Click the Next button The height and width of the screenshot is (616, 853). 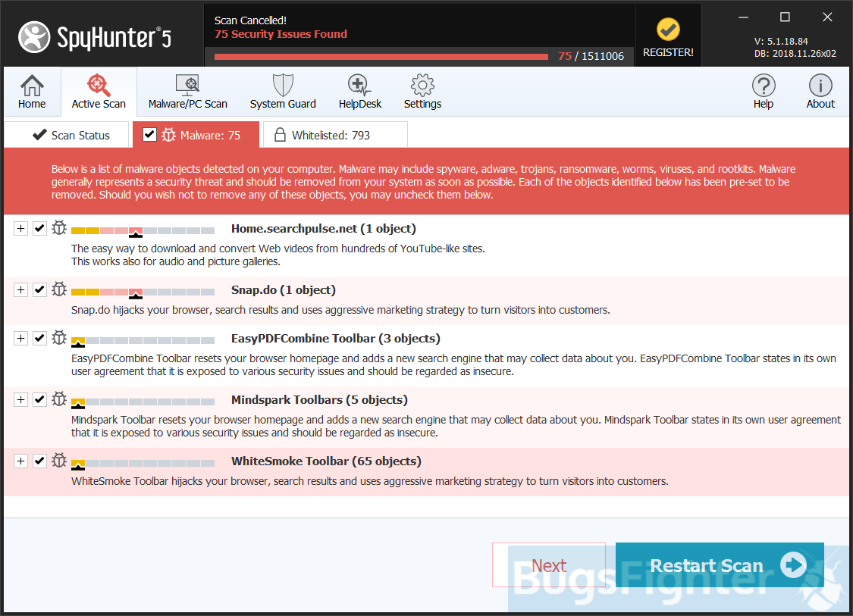[x=549, y=565]
